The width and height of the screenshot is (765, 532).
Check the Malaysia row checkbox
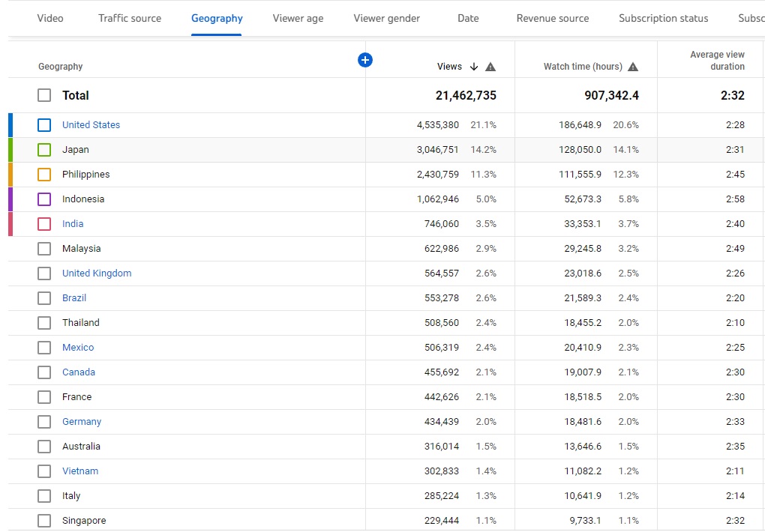[44, 249]
